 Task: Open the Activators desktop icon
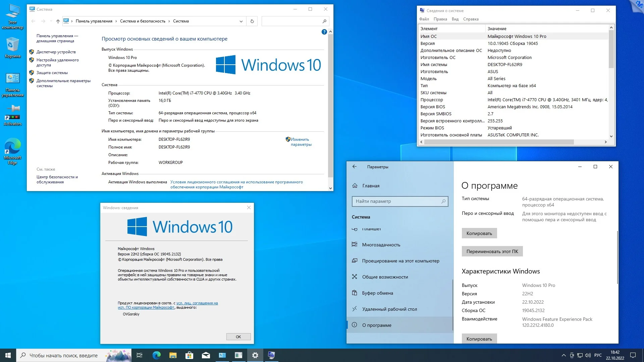(x=12, y=115)
